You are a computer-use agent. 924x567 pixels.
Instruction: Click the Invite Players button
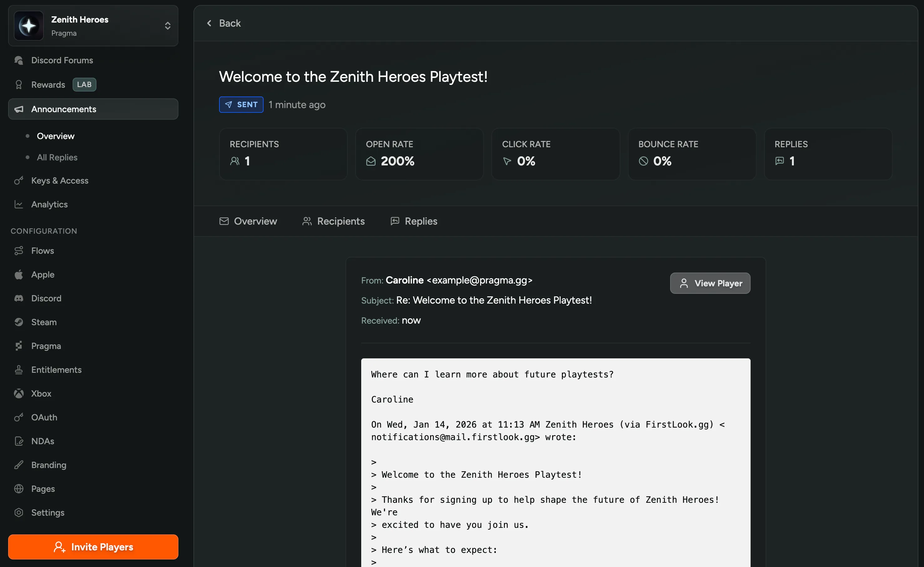click(93, 547)
